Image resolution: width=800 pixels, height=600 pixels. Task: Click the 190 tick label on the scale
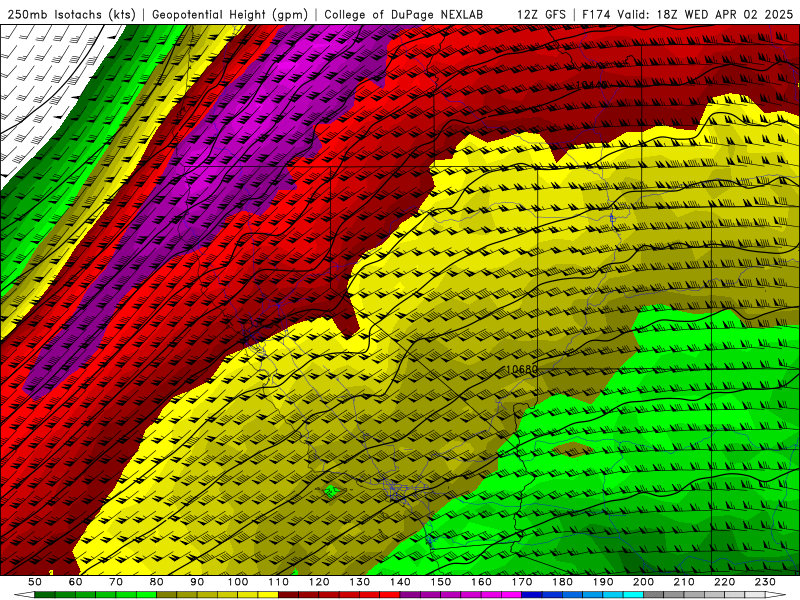tap(603, 582)
